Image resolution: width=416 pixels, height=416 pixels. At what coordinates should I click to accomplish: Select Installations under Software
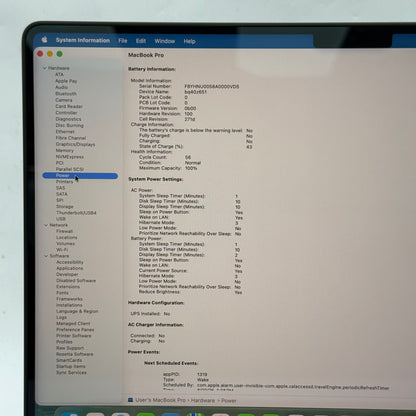tap(69, 305)
